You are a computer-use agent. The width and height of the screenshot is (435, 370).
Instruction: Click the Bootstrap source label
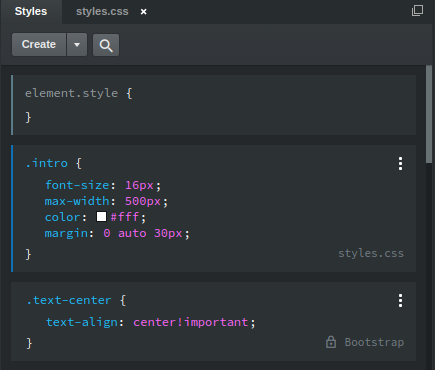[374, 342]
